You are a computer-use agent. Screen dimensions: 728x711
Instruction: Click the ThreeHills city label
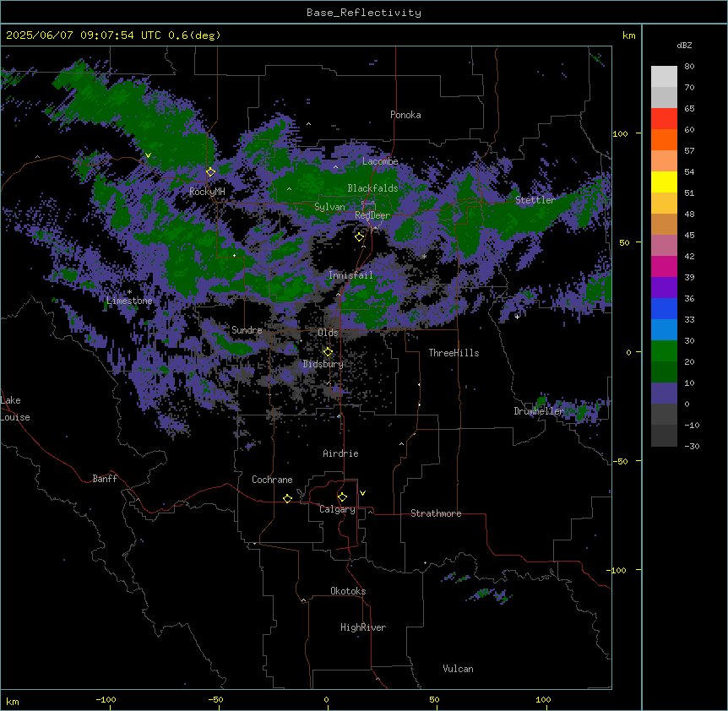[x=454, y=353]
